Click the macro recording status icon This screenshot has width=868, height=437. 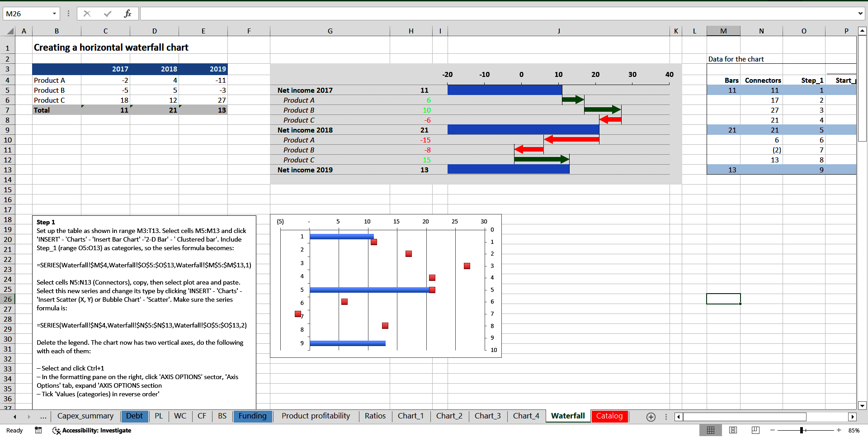[38, 430]
